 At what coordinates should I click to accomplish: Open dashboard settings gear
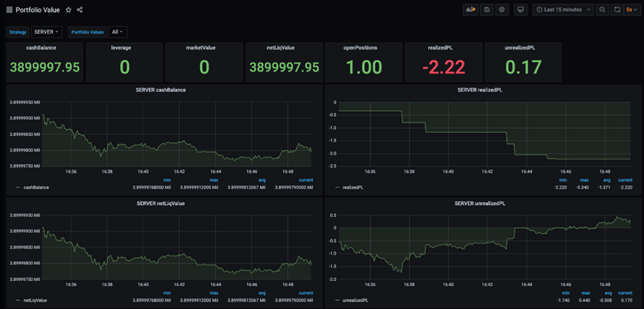[502, 10]
